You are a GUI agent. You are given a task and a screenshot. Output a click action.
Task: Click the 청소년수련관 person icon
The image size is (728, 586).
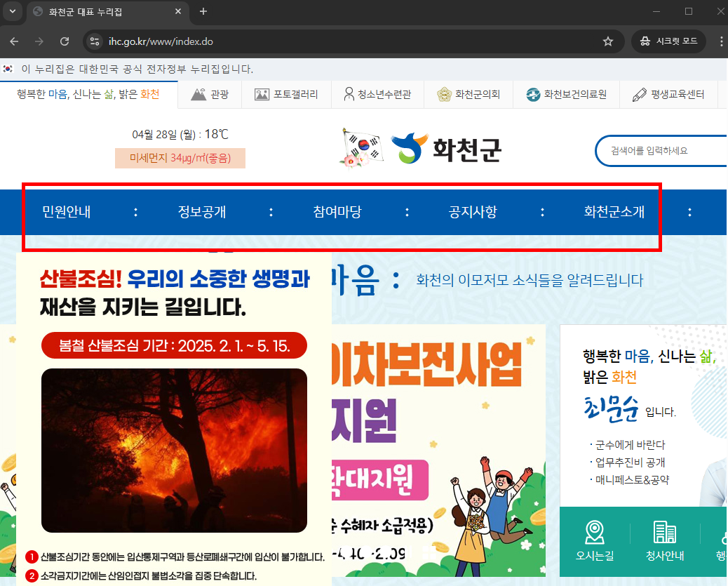click(349, 94)
